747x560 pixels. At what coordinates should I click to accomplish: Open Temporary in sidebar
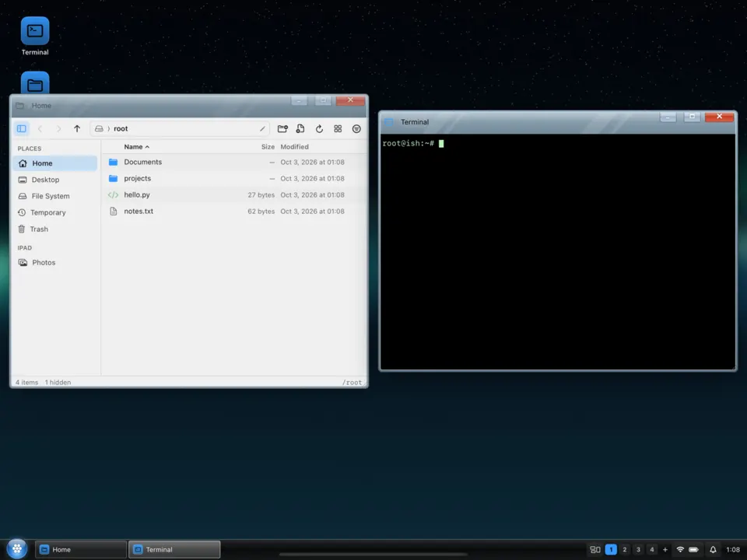click(55, 212)
